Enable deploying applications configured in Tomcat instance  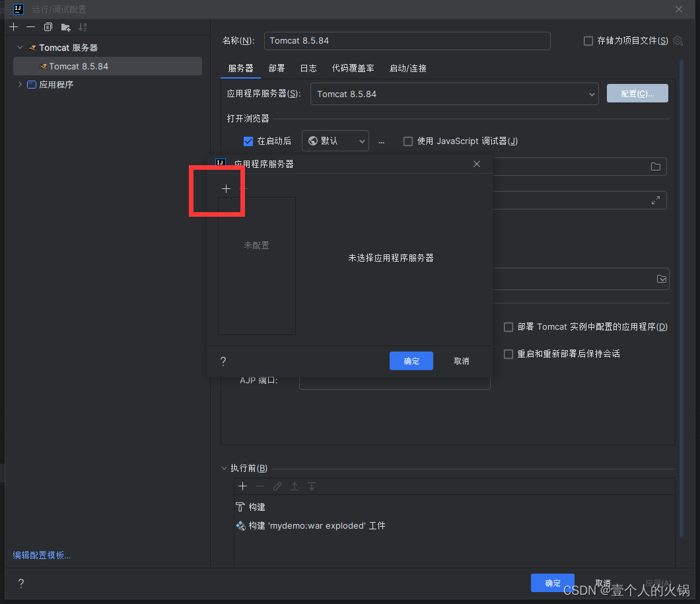pos(508,327)
